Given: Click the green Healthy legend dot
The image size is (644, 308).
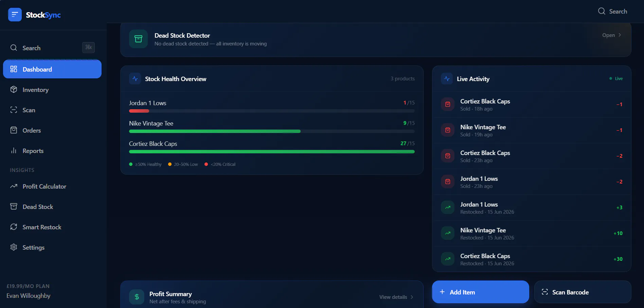Looking at the screenshot, I should (x=131, y=164).
